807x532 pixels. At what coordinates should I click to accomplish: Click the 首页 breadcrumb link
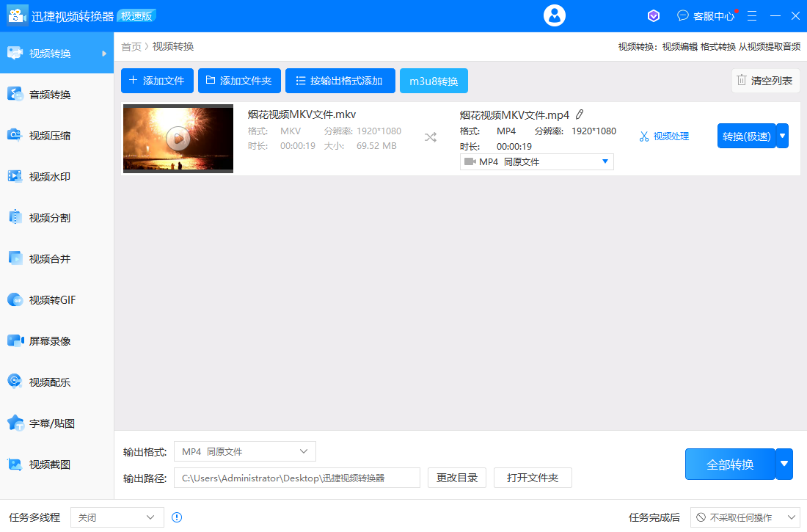[x=131, y=47]
